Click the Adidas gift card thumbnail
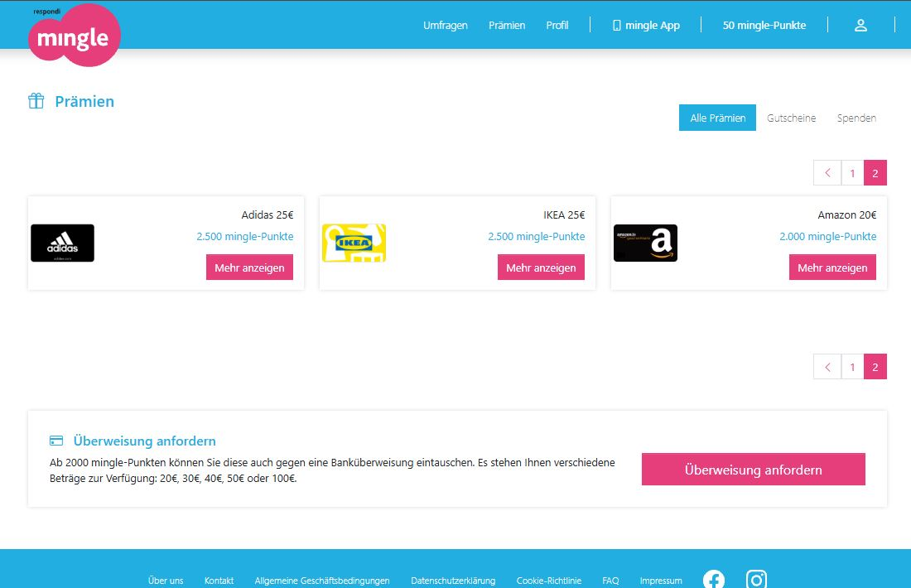 coord(62,243)
